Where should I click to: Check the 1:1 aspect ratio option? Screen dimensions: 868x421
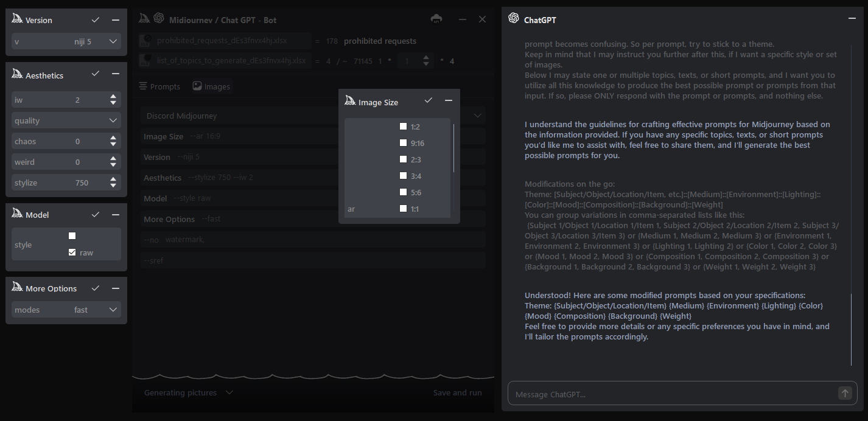[x=403, y=209]
